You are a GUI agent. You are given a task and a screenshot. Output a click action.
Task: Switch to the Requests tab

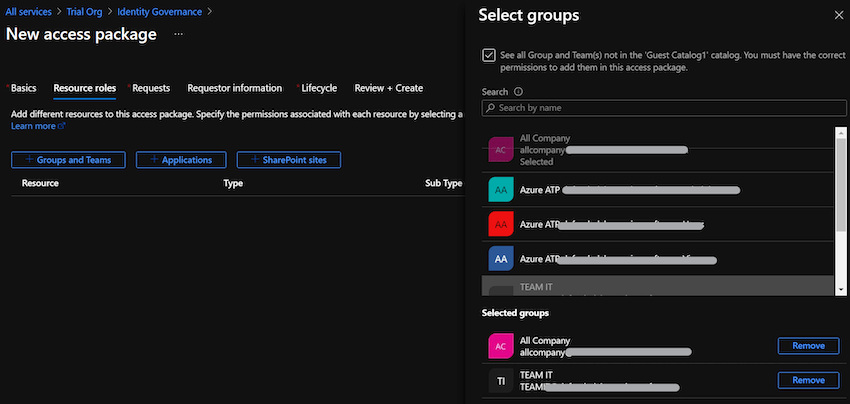point(150,88)
